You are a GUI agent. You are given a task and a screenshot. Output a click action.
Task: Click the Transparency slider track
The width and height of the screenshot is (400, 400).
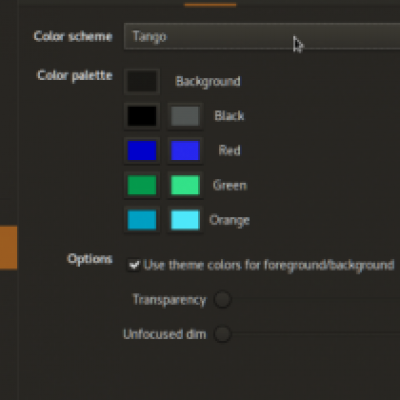coord(315,299)
